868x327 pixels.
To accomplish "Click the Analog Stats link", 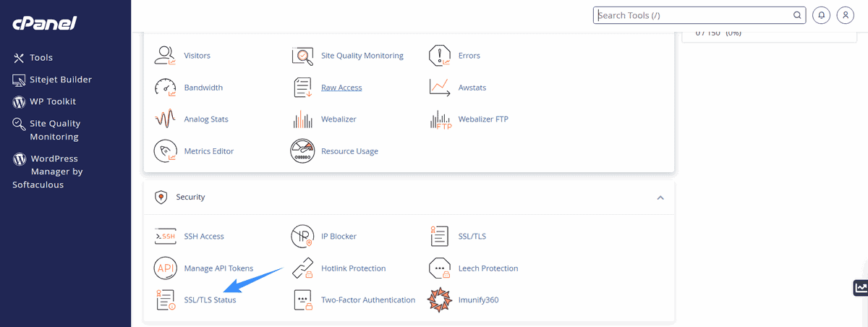I will tap(206, 119).
